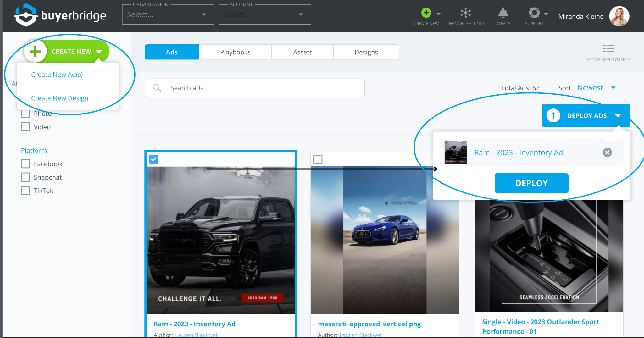Click the Ram thumbnail in deploy popup
644x338 pixels.
click(456, 152)
